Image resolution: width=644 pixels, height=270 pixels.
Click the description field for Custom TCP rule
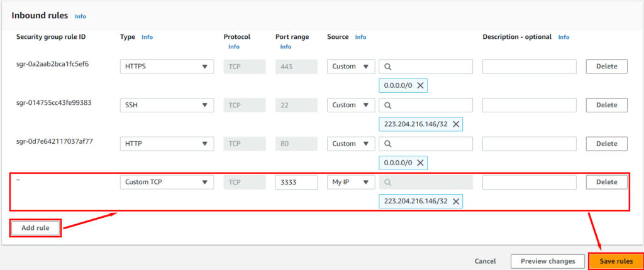[x=530, y=182]
